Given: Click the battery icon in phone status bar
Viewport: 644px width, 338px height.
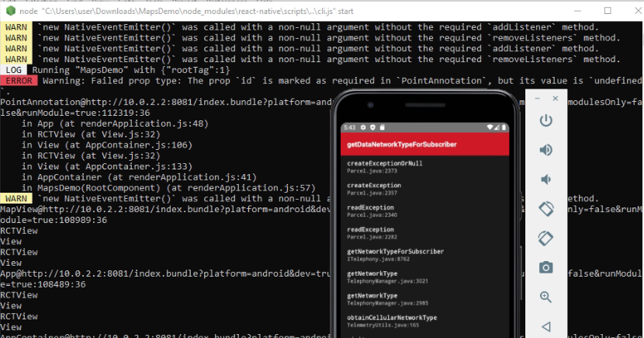Looking at the screenshot, I should click(504, 127).
